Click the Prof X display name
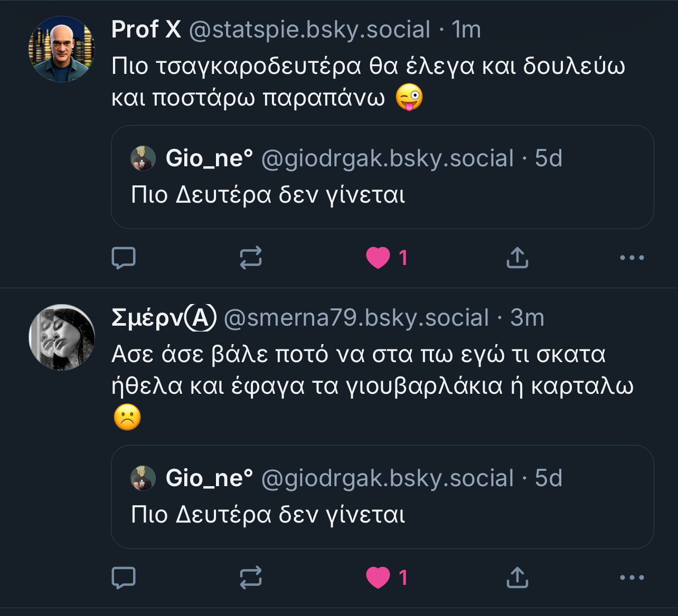 pos(146,30)
